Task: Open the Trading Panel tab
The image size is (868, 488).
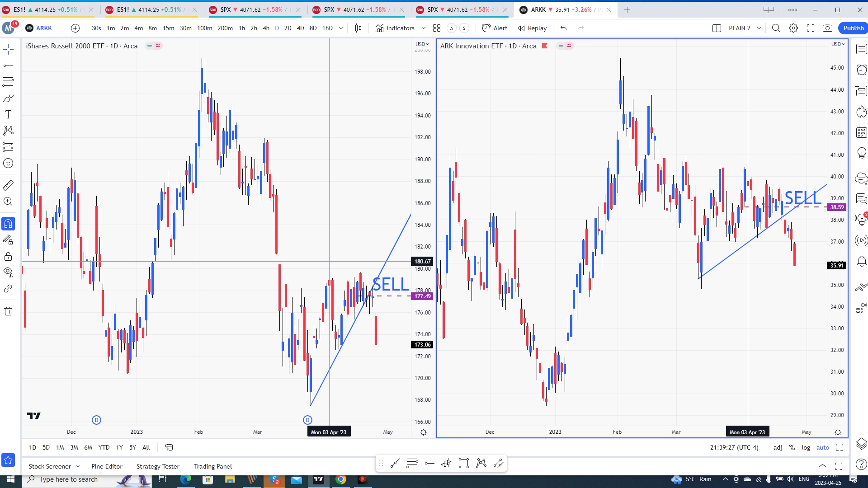Action: click(x=213, y=466)
